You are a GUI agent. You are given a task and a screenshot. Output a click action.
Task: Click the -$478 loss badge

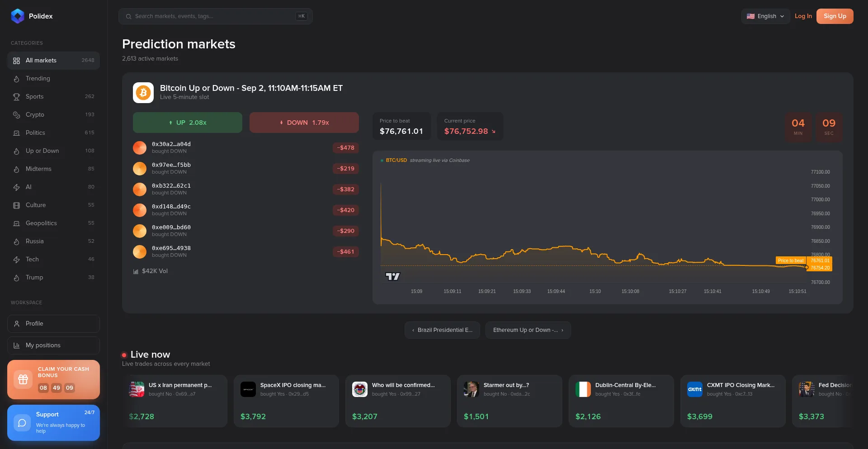tap(346, 148)
